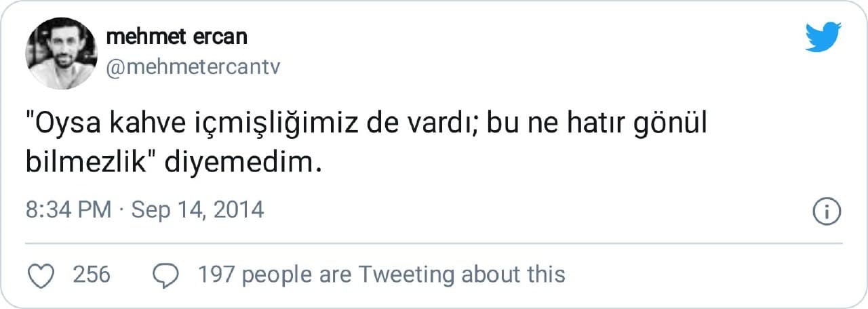Click the "Sep 14, 2014" date
Screen dimensions: 868x309
coord(197,209)
